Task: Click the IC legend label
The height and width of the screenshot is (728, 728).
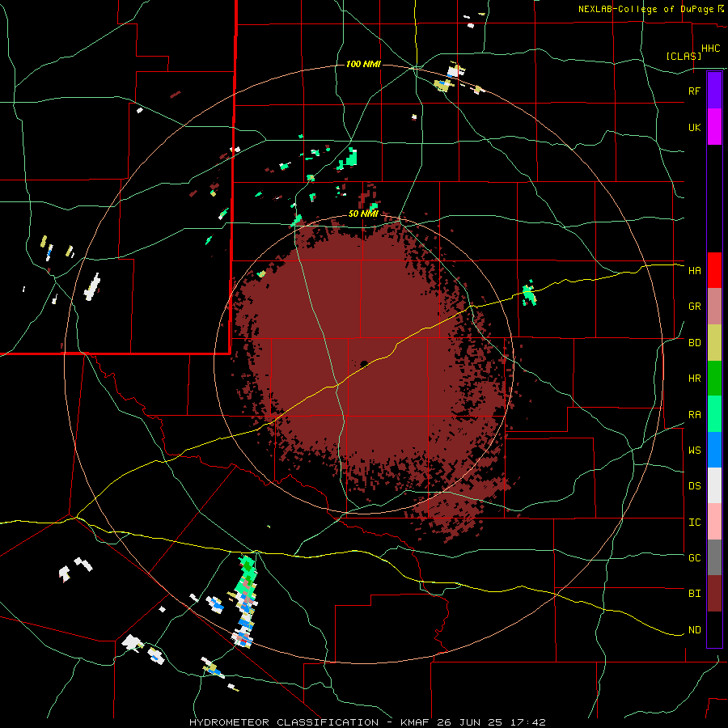Action: click(x=694, y=522)
